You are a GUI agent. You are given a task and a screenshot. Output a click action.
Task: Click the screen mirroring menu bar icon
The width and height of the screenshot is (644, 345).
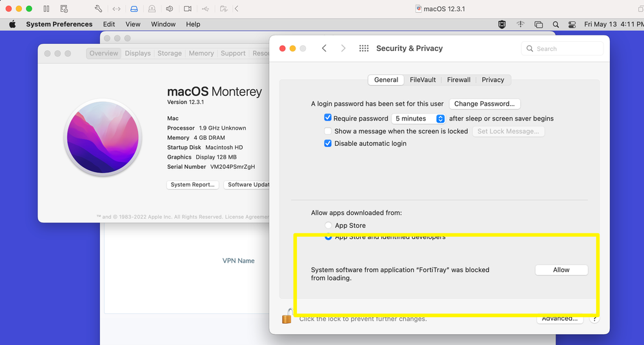click(x=538, y=25)
